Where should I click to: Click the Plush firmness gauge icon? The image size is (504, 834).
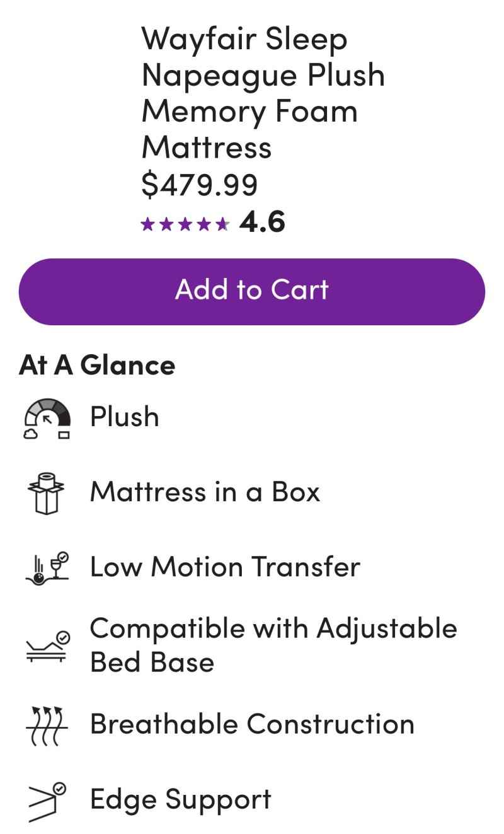point(47,417)
